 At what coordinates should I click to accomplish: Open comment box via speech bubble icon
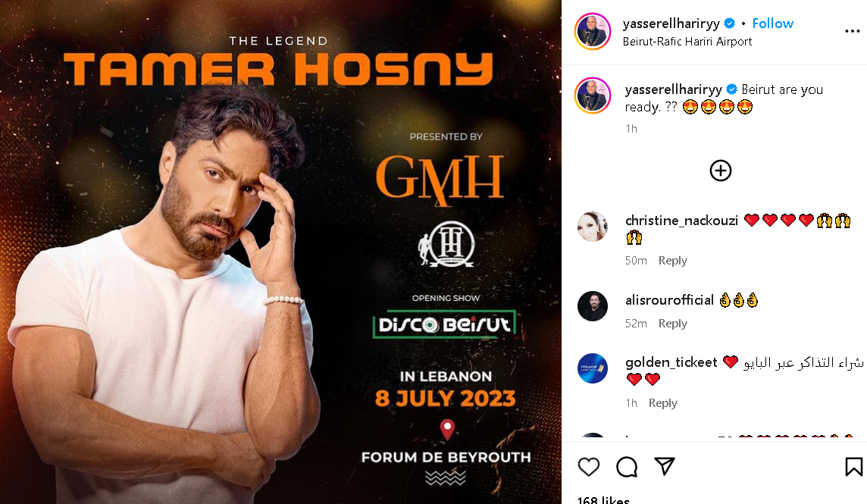[627, 467]
